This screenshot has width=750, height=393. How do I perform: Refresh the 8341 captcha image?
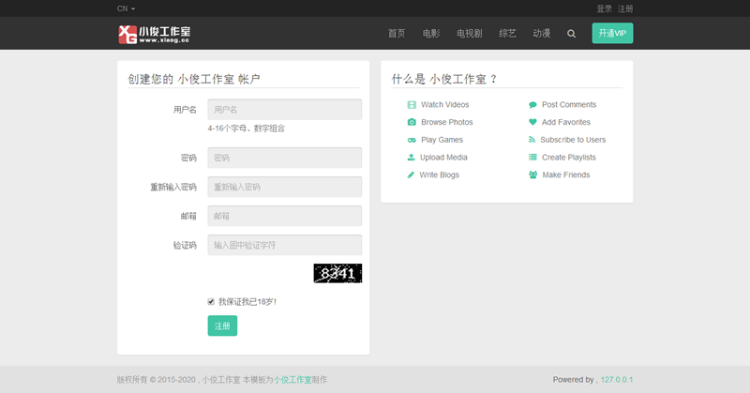(x=338, y=273)
